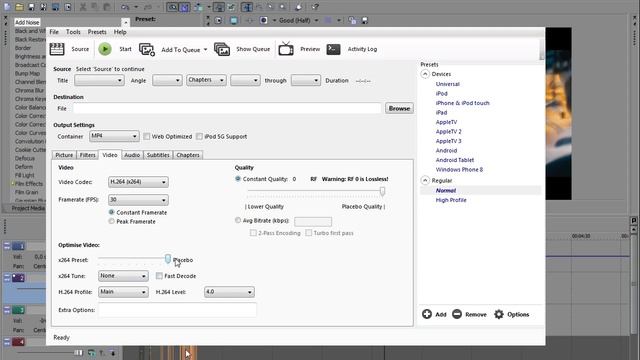This screenshot has width=640, height=360.
Task: Click Render As icon in Vegas toolbar
Action: pyautogui.click(x=56, y=7)
